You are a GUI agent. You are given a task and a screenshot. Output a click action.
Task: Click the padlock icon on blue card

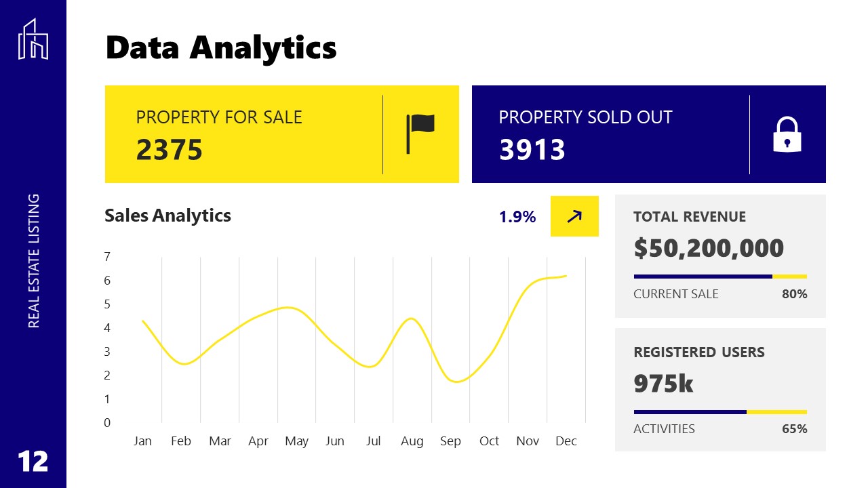tap(787, 134)
